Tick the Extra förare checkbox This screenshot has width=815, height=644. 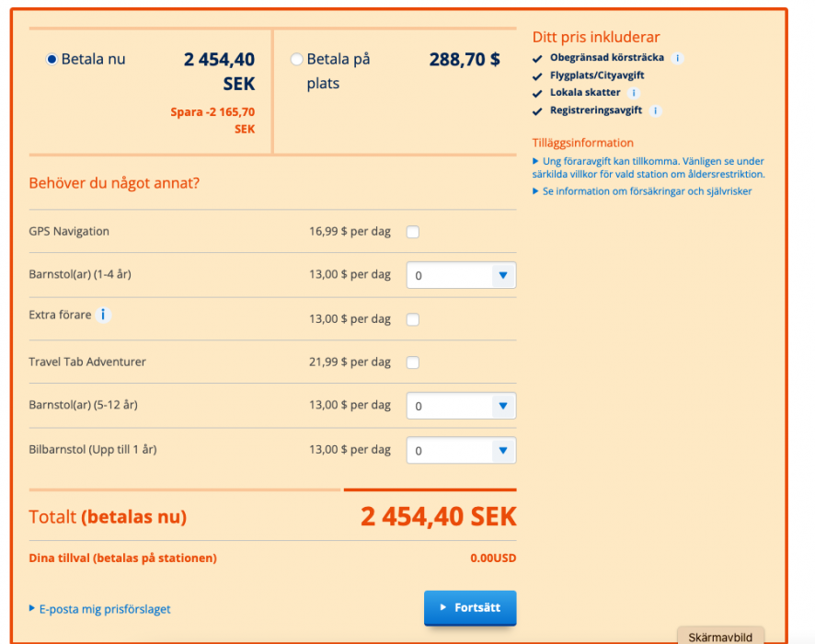pos(413,319)
